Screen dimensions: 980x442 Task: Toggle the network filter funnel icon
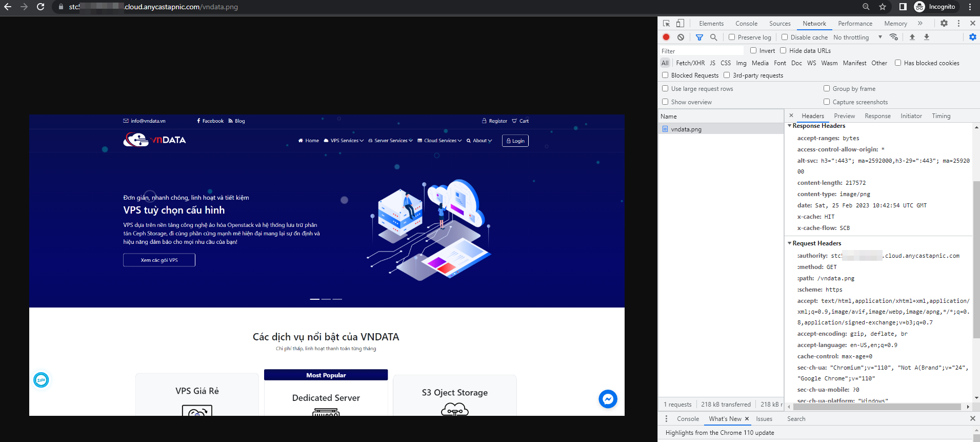[x=699, y=37]
